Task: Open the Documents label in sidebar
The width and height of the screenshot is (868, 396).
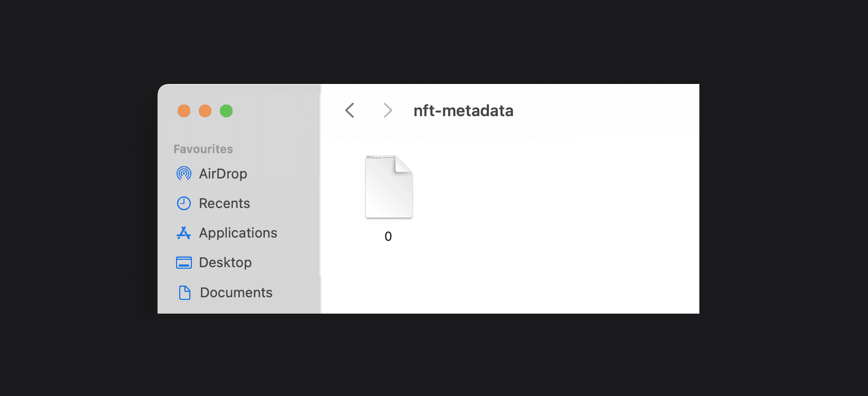Action: click(236, 293)
